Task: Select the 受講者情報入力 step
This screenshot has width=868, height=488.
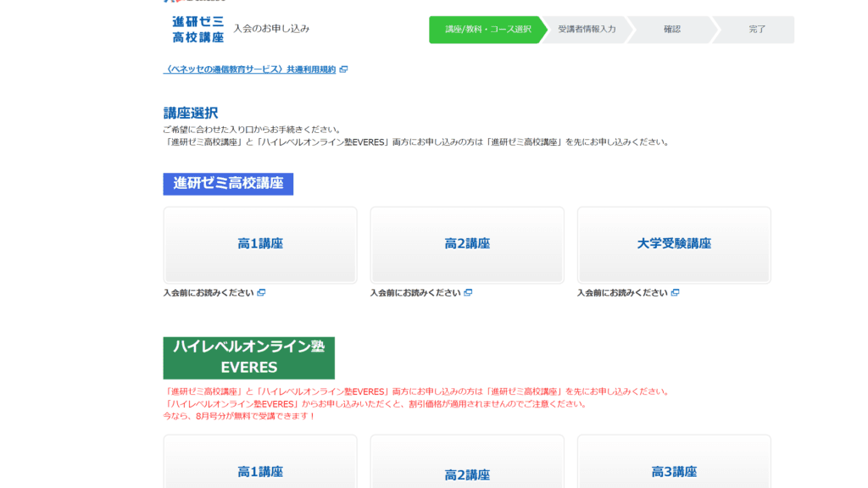Action: [589, 28]
